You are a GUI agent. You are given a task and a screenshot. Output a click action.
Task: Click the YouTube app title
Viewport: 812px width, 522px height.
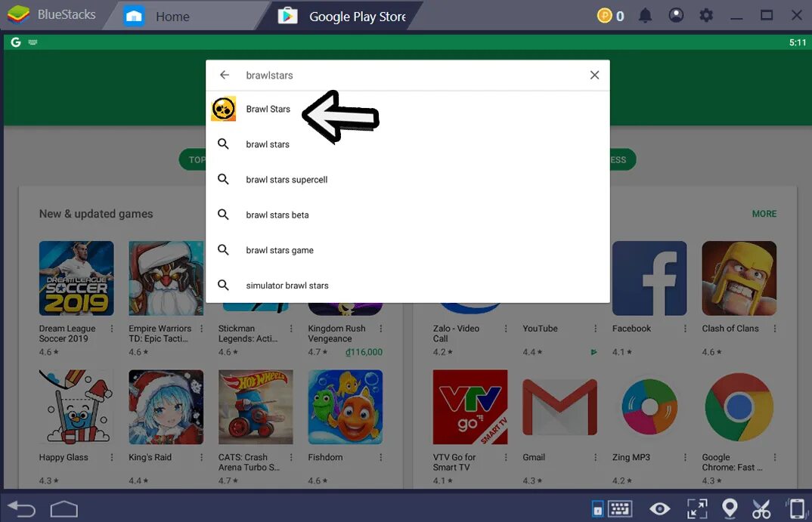pyautogui.click(x=540, y=329)
